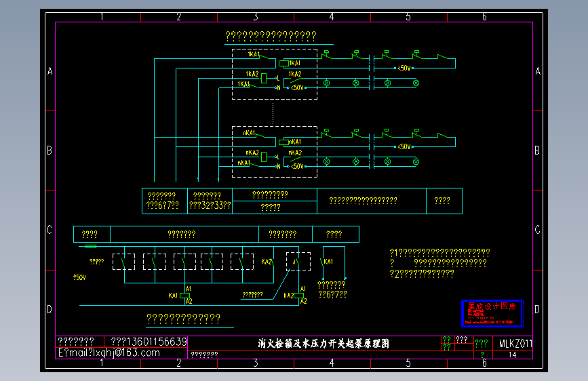
Task: Select the A2 terminal label below KA2 coil
Action: pos(304,301)
